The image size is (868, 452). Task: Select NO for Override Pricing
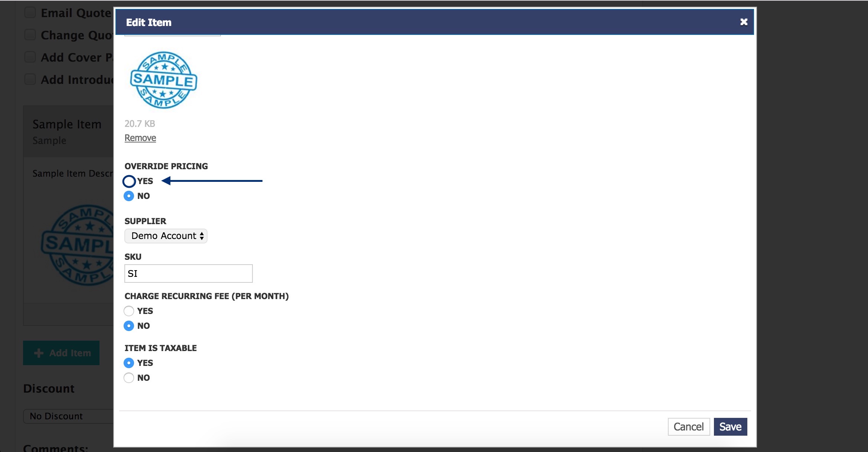(129, 196)
